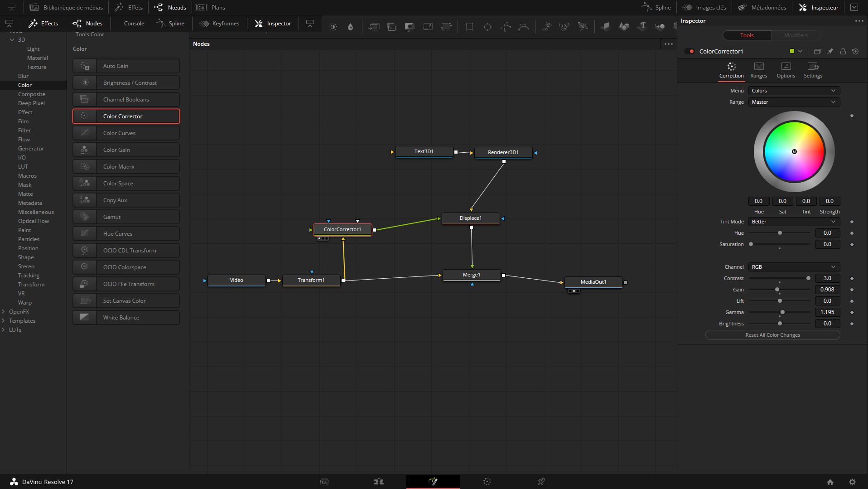Add a Brightness Contrast node from toolbar
Screen dimensions: 868x489
coord(333,27)
